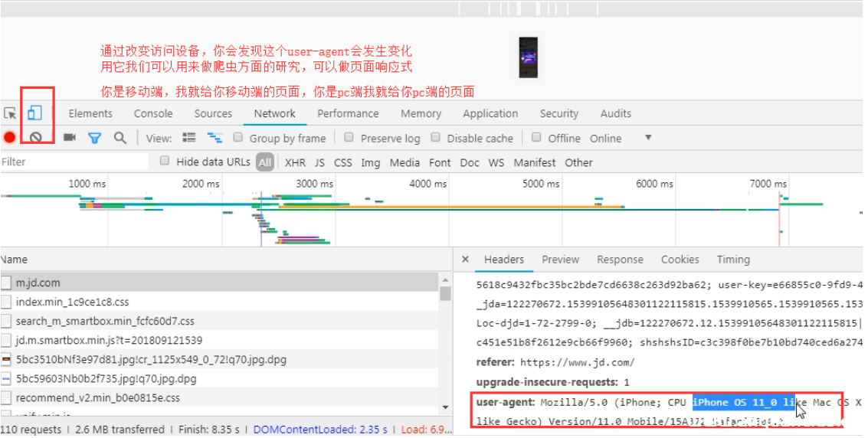Tick the Offline checkbox
This screenshot has height=438, width=868.
pos(536,137)
